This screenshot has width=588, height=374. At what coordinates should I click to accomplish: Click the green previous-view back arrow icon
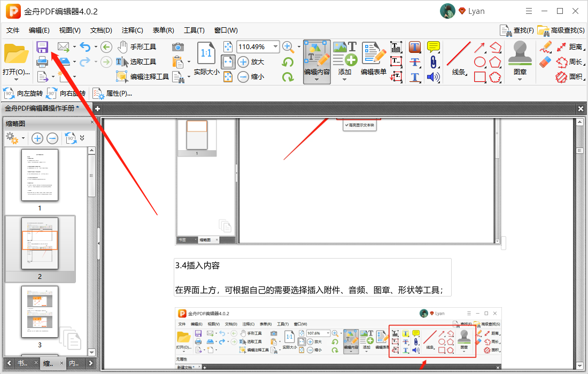click(x=106, y=47)
